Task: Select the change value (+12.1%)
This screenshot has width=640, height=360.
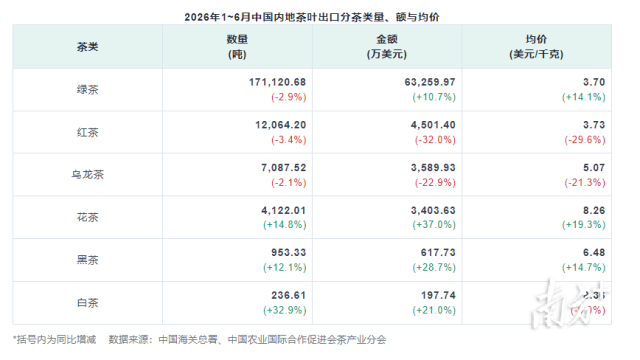Action: tap(284, 268)
